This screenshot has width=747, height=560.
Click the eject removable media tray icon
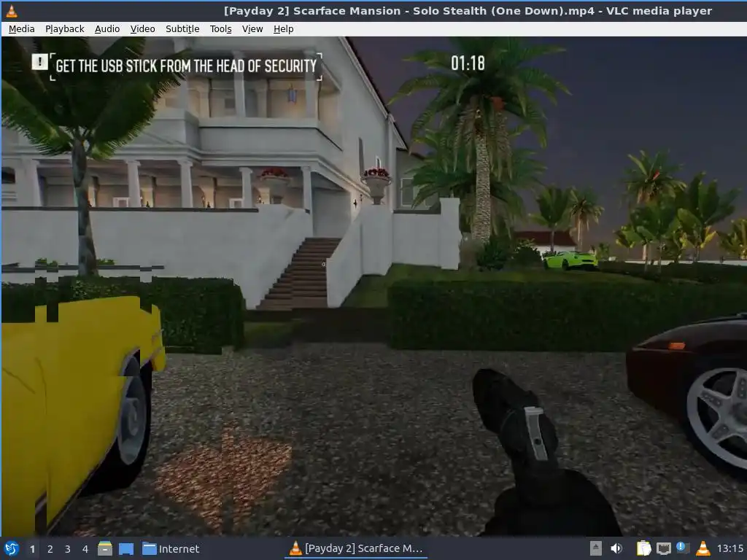tap(595, 548)
